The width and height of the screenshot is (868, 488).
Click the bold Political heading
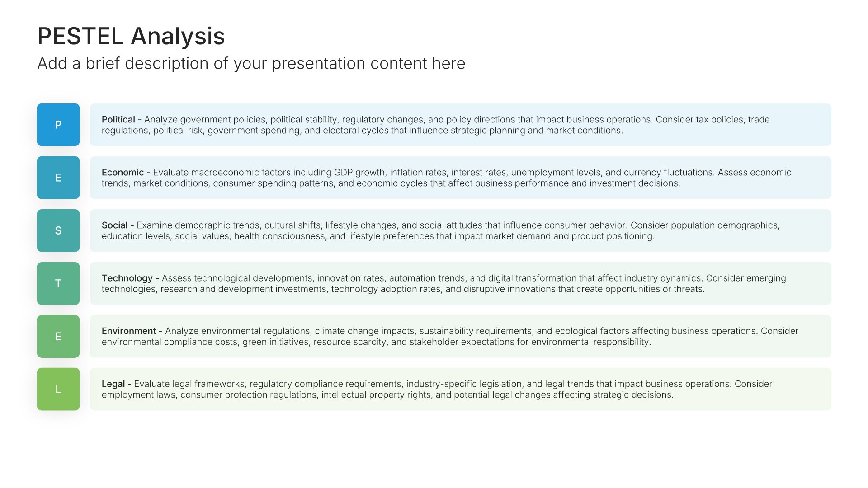click(118, 120)
